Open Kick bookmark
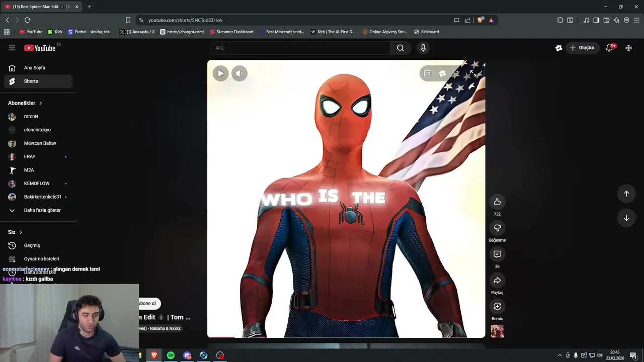The image size is (644, 362). pos(55,32)
